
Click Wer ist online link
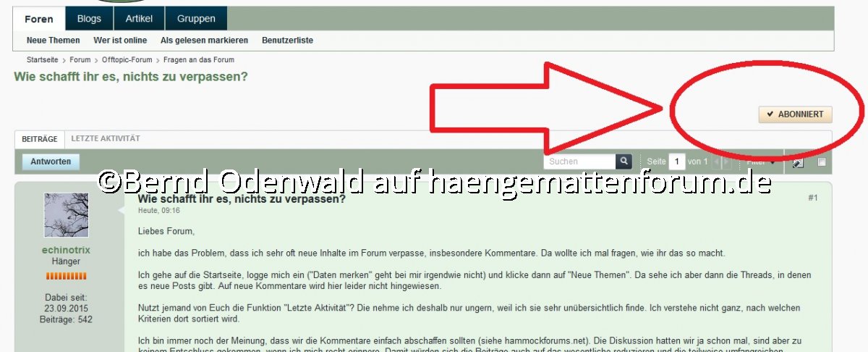(x=120, y=41)
